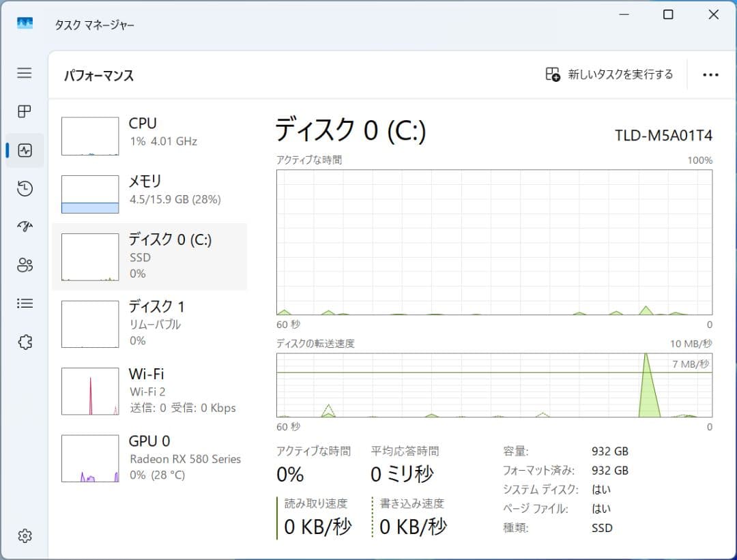Click the CPU mini graph thumbnail
737x560 pixels.
(x=89, y=135)
